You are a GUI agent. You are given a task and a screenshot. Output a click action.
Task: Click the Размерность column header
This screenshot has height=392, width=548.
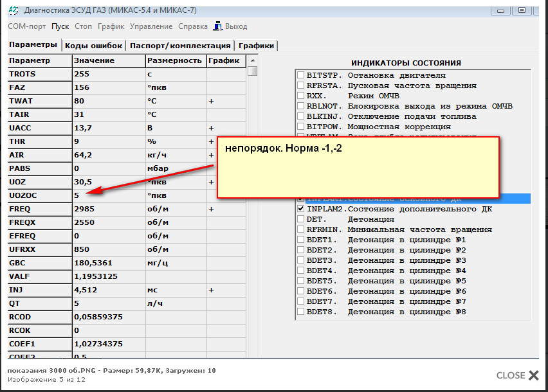(x=176, y=61)
